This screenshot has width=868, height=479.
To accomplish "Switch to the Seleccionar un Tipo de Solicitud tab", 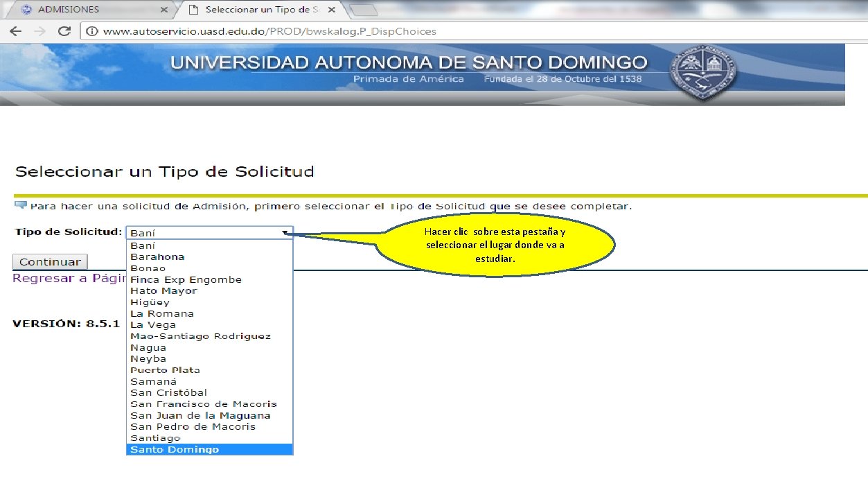I will (260, 10).
